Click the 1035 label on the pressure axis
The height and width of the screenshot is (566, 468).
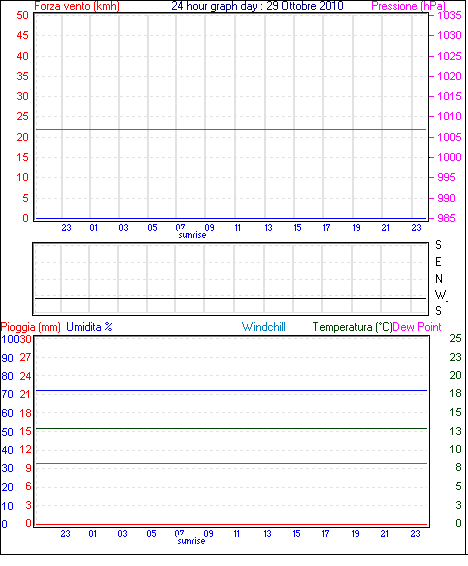click(449, 15)
